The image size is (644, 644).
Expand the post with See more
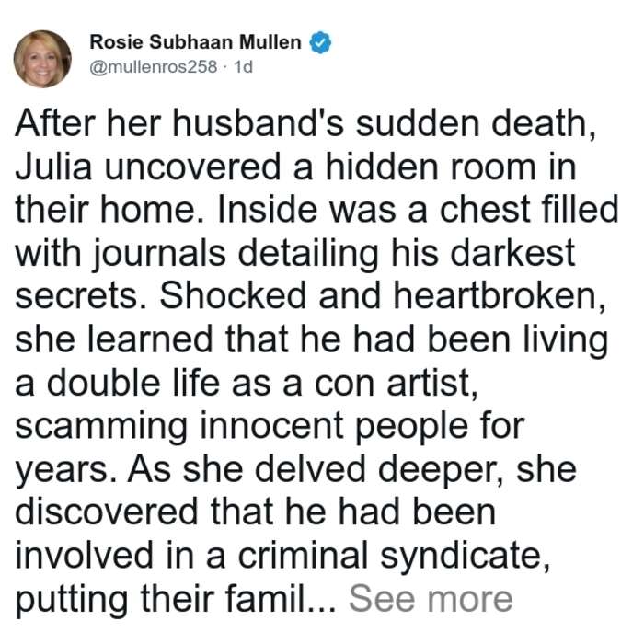point(431,599)
